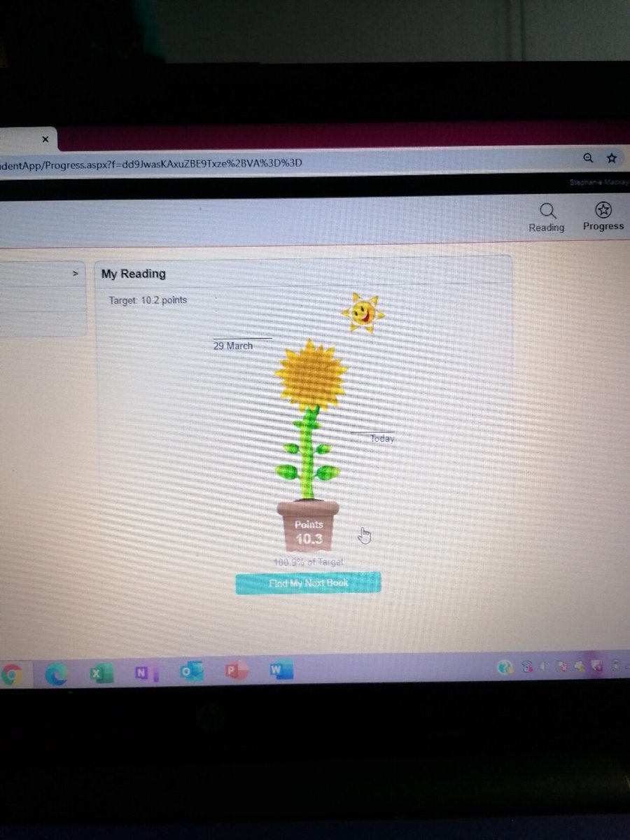Bookmark this page with the star icon
Image resolution: width=630 pixels, height=840 pixels.
pyautogui.click(x=612, y=158)
